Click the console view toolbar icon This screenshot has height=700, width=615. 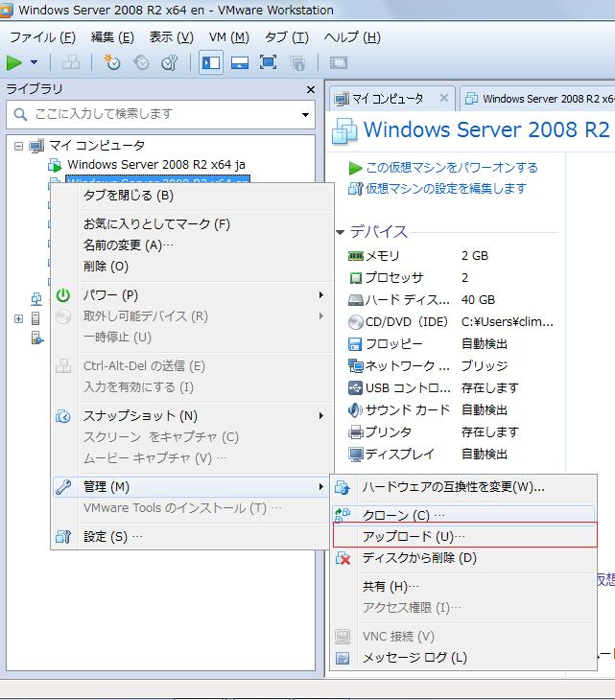click(x=339, y=62)
